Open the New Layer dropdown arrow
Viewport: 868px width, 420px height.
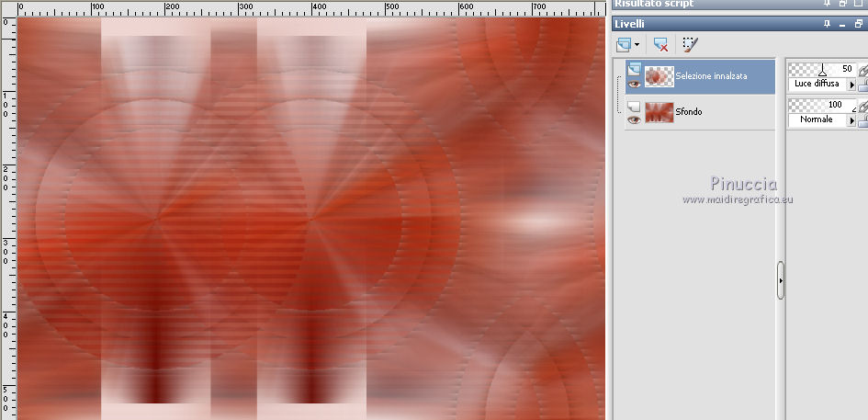click(637, 45)
